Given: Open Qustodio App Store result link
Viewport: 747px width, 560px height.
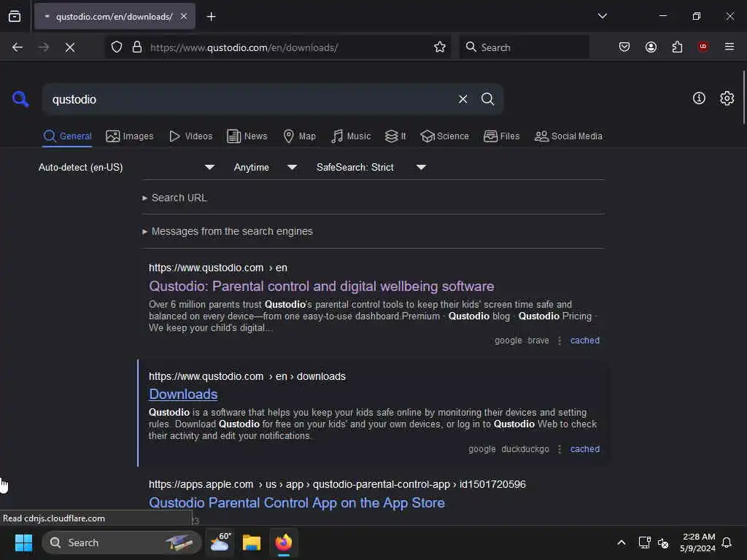Looking at the screenshot, I should click(297, 503).
